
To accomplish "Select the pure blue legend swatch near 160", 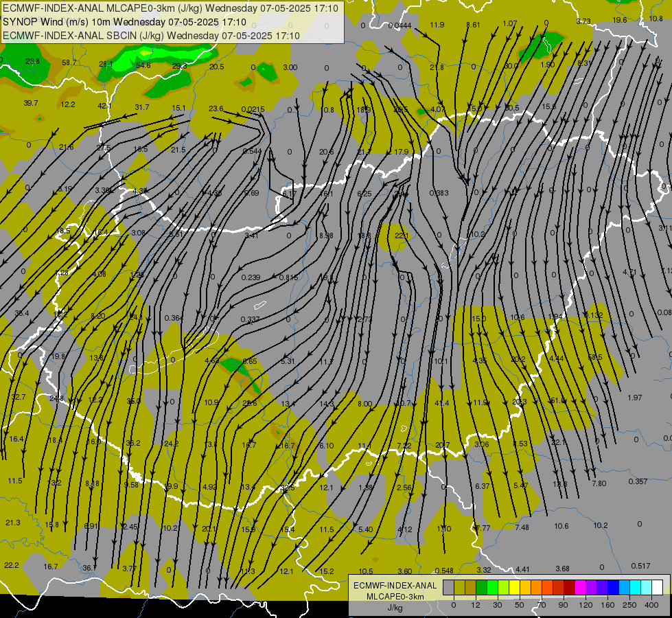I will 613,588.
